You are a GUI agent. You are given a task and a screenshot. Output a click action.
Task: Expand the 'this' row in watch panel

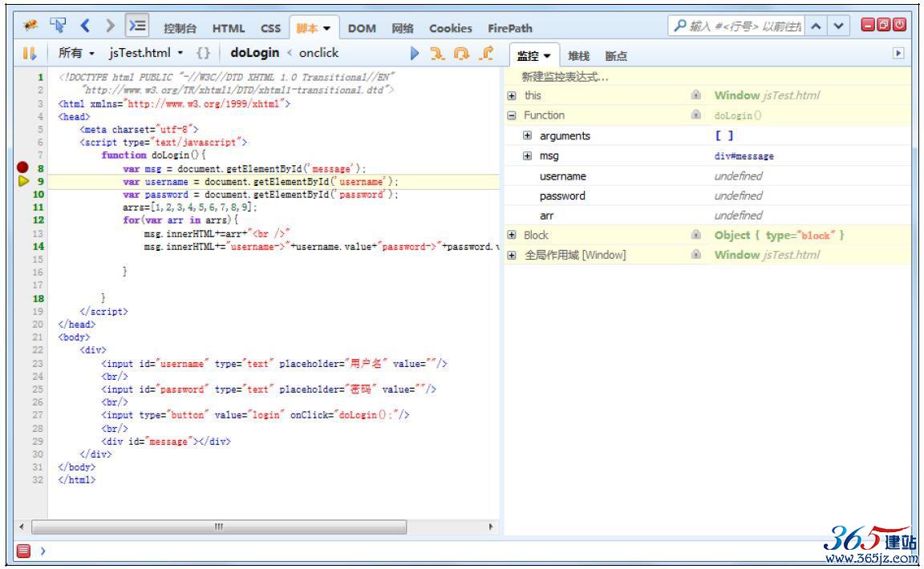[x=512, y=95]
